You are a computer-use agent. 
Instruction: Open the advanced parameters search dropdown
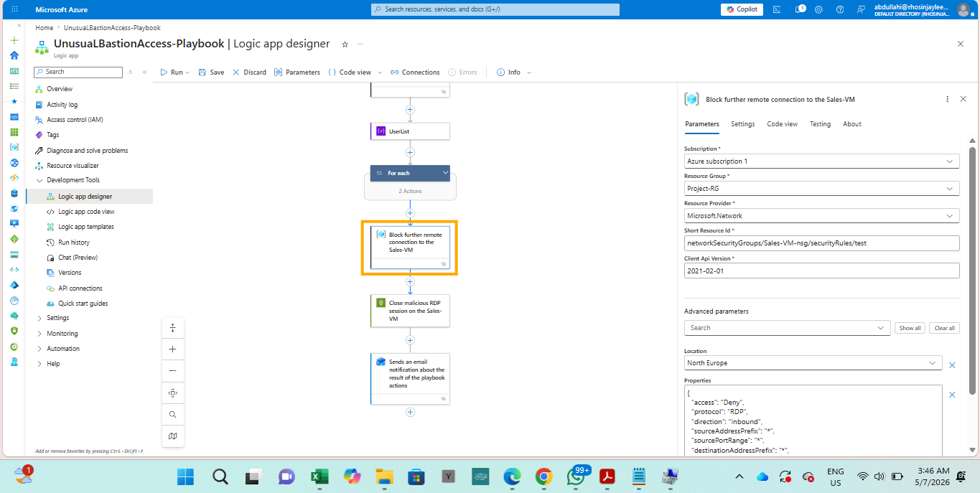tap(788, 328)
